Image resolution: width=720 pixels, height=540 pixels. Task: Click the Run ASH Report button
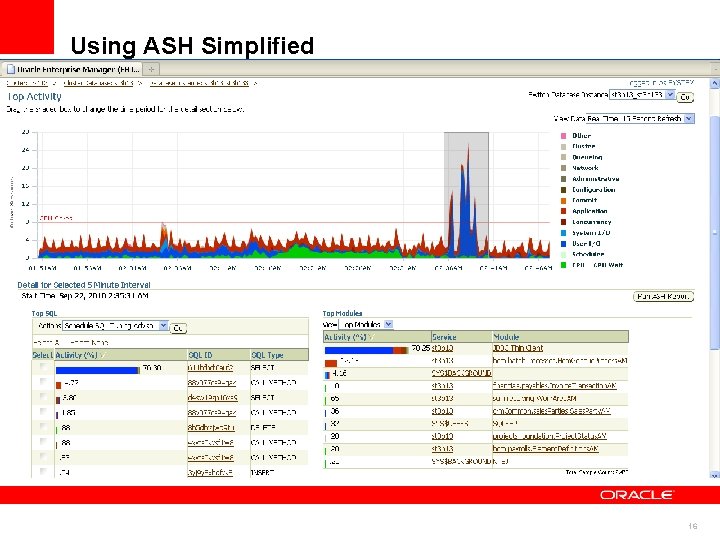(663, 296)
